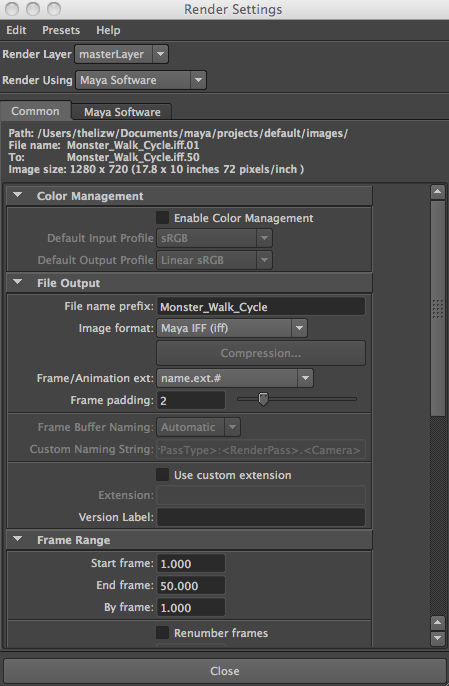Click the output Path text line

pos(178,133)
